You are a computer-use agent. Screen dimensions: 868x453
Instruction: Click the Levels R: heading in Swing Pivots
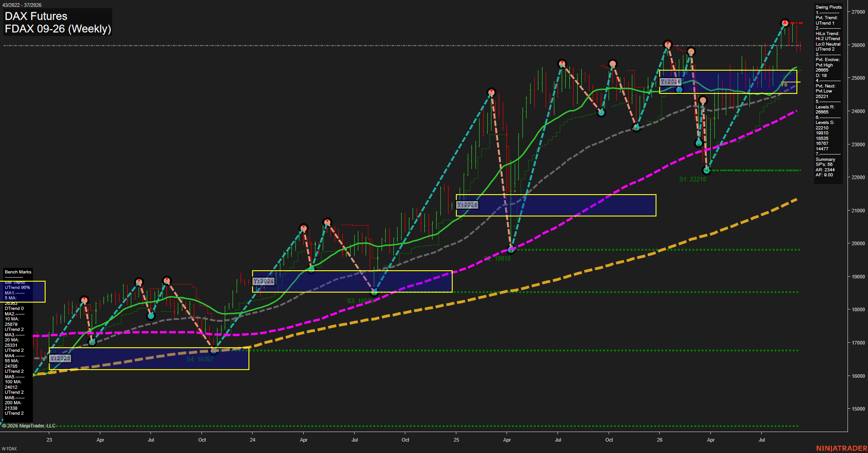[825, 107]
